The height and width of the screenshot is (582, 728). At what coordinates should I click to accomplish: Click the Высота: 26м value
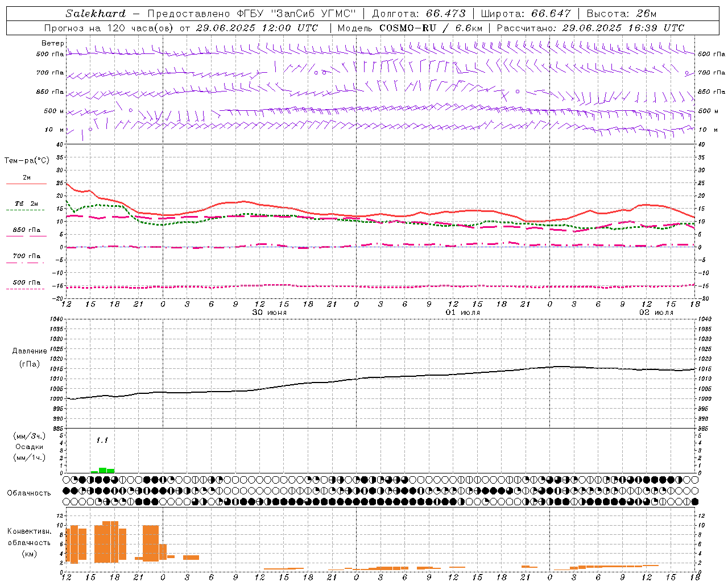pos(621,14)
